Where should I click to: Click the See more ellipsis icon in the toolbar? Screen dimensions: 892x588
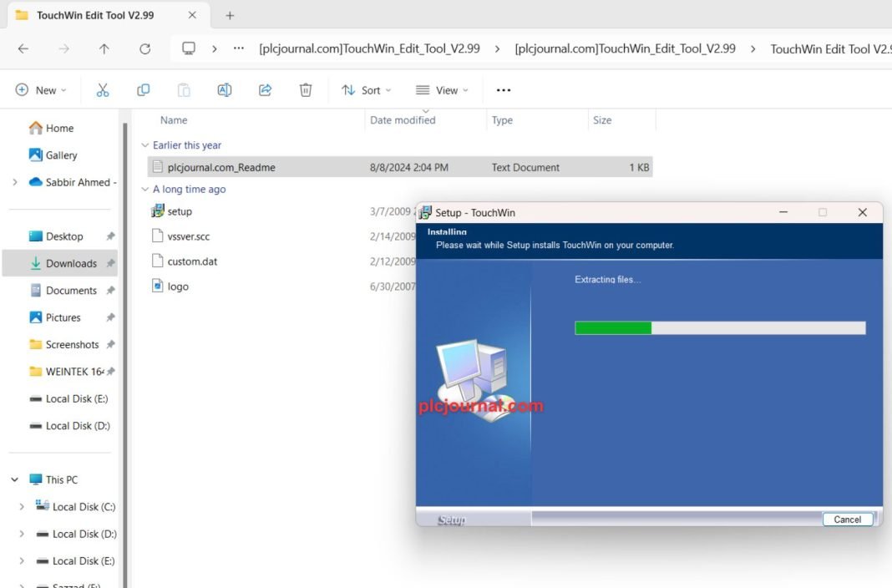[x=503, y=89]
